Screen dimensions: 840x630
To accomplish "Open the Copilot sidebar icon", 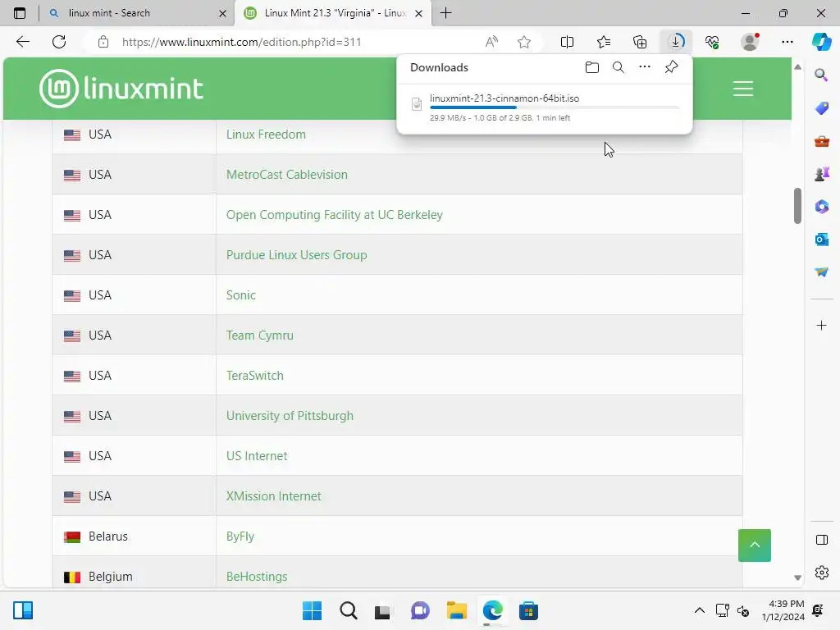I will [x=821, y=42].
